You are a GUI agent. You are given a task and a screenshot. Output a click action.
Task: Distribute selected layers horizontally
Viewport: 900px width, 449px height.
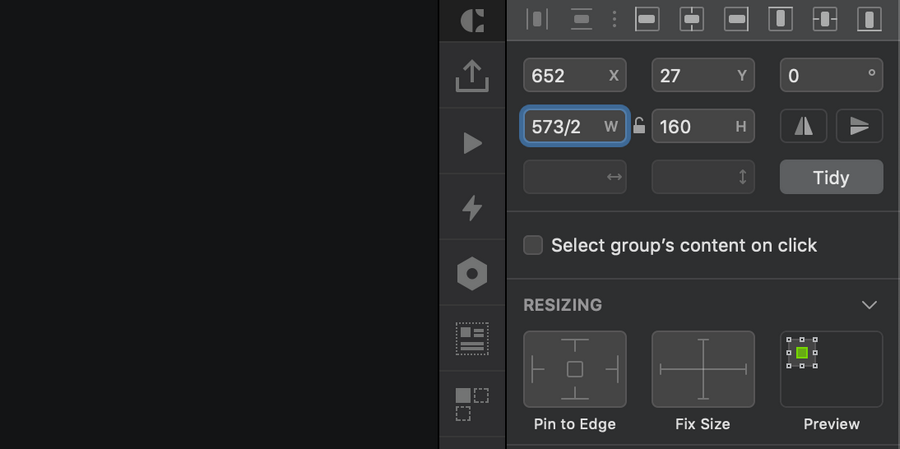537,19
